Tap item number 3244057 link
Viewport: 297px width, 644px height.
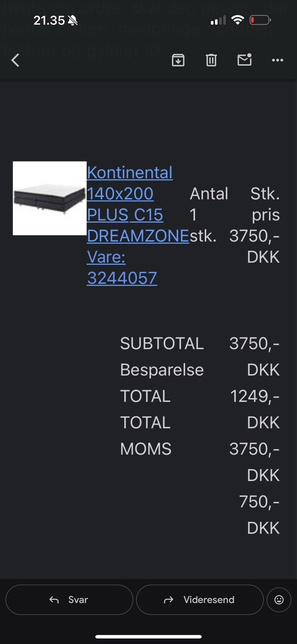122,278
